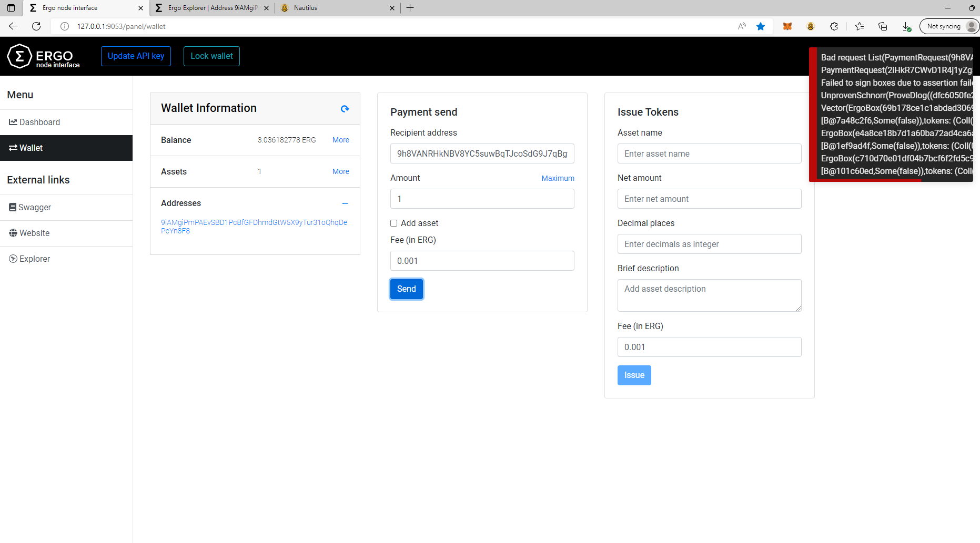980x543 pixels.
Task: Click the Brief description textarea
Action: (710, 295)
